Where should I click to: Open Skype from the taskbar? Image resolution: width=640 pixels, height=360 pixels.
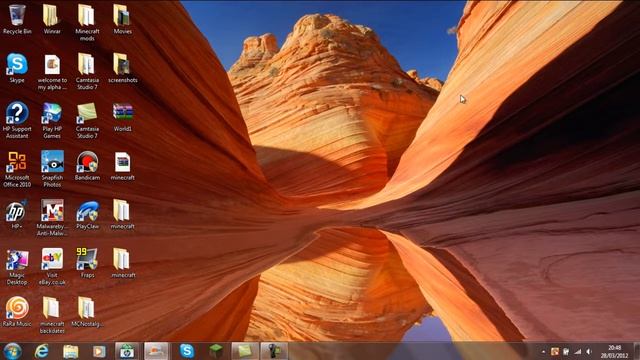(x=187, y=351)
